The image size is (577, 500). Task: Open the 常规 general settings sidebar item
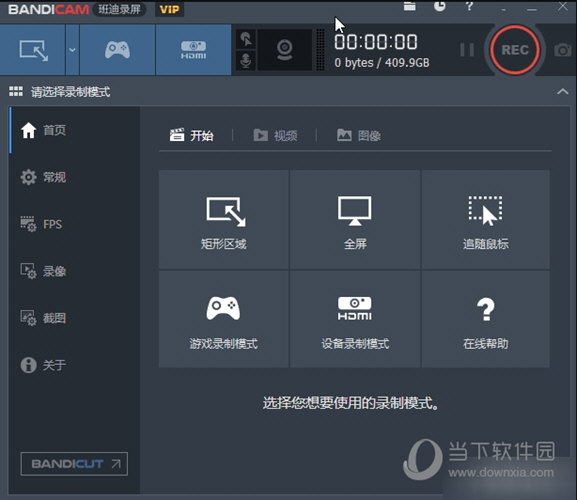point(75,177)
